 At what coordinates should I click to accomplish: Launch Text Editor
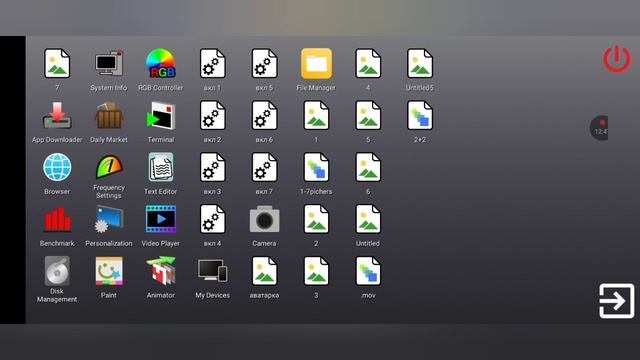[161, 167]
